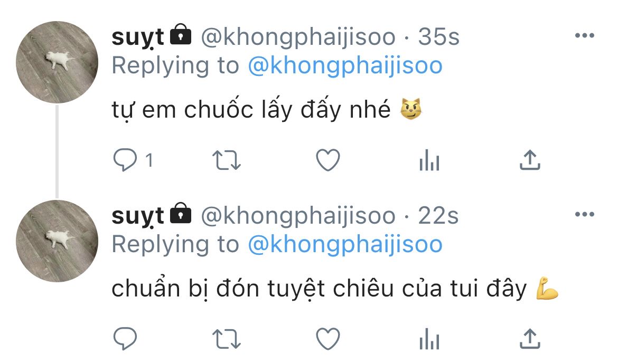618x364 pixels.
Task: Open suỵt's profile picture on second tweet
Action: (x=57, y=241)
